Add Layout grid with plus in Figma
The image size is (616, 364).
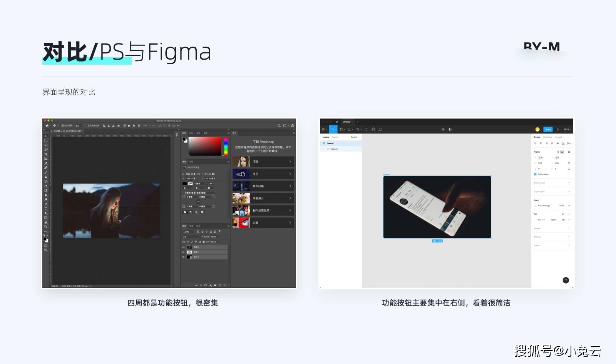(x=569, y=191)
